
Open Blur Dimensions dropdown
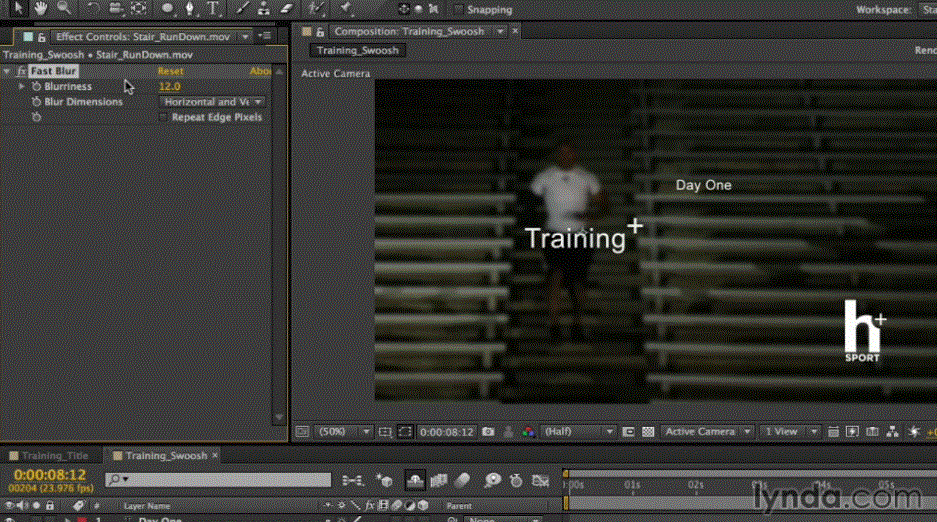click(212, 102)
